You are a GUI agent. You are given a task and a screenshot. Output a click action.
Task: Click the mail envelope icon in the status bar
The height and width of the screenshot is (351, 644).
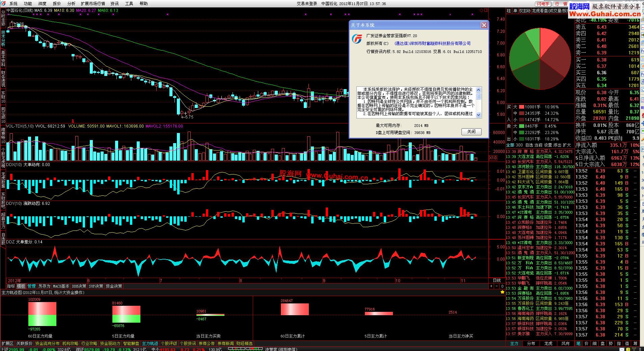[622, 349]
